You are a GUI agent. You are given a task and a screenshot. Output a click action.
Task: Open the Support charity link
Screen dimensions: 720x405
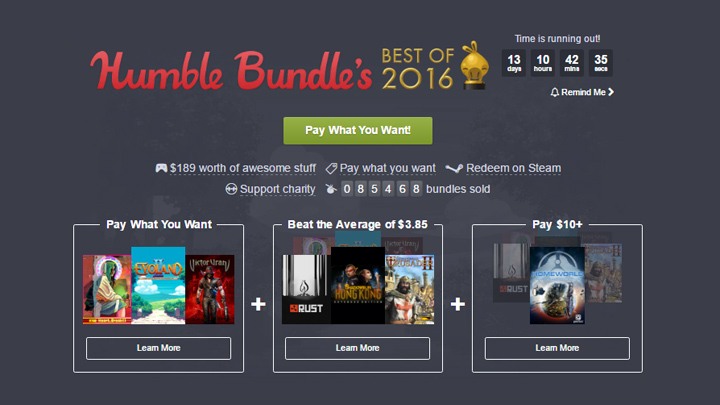(277, 189)
